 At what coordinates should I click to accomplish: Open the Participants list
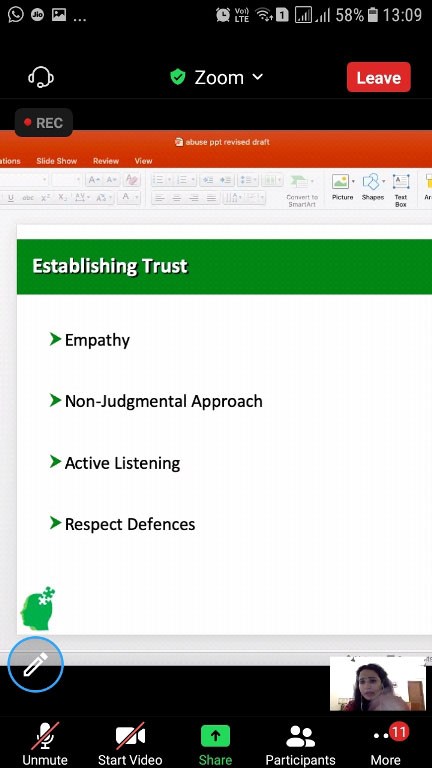(300, 744)
